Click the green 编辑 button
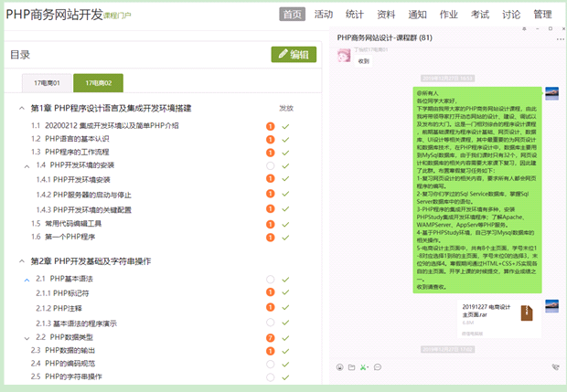This screenshot has height=392, width=567. click(294, 54)
